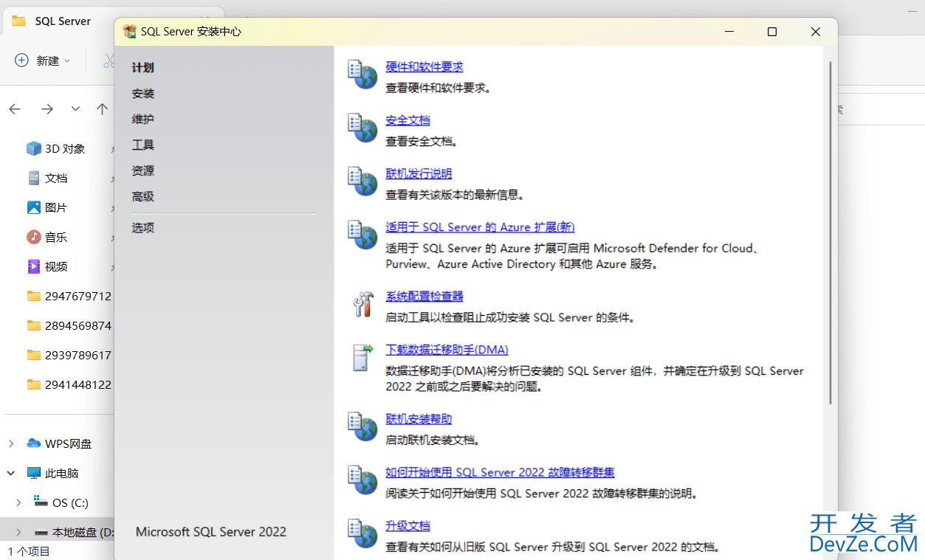Select folder 2939789617 in Explorer sidebar
925x560 pixels.
pos(68,355)
